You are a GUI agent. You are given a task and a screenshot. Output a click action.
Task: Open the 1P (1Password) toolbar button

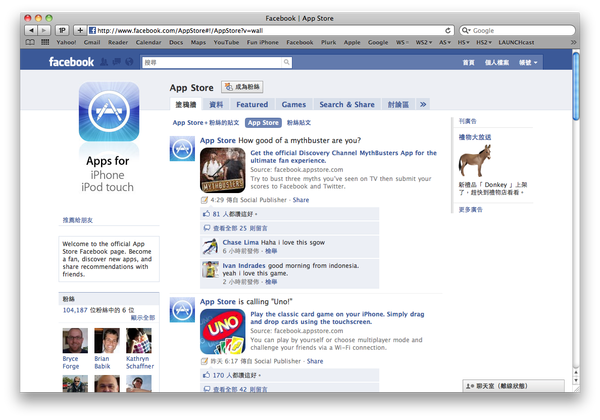pyautogui.click(x=62, y=30)
